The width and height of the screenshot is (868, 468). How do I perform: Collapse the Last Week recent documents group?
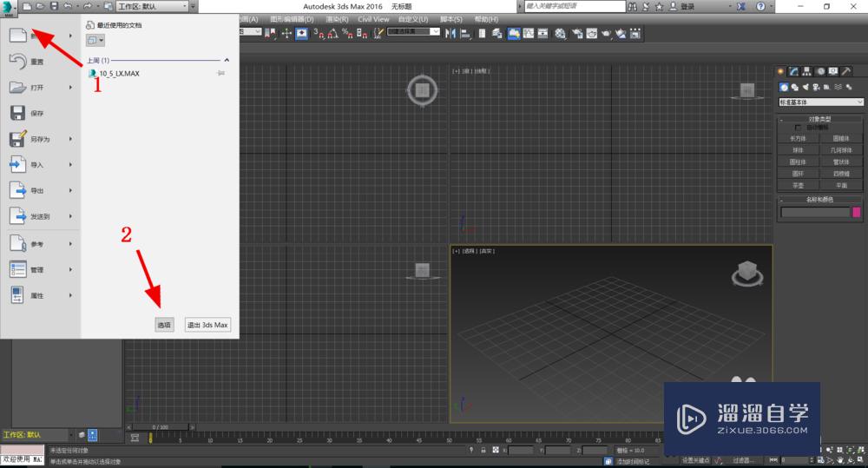tap(227, 60)
